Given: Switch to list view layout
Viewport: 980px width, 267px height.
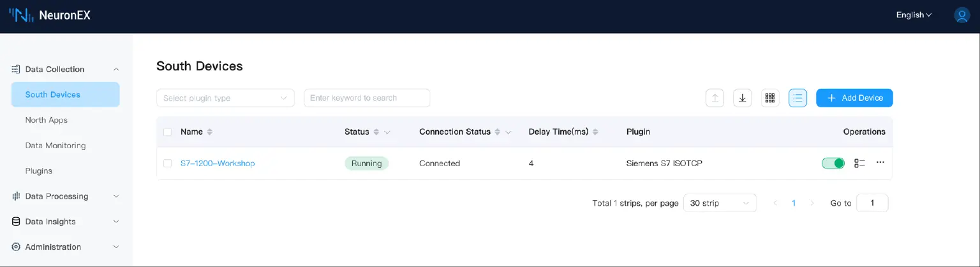Looking at the screenshot, I should (798, 98).
